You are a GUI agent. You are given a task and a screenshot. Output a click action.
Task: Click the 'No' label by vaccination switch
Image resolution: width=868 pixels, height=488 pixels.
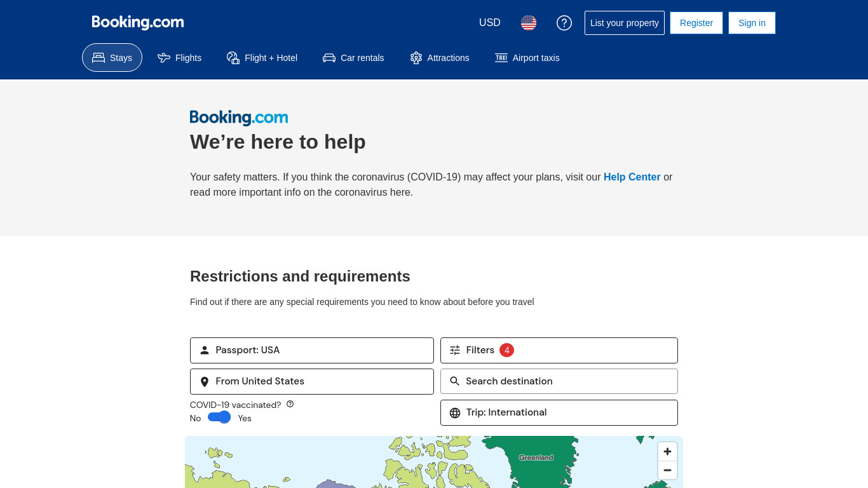click(x=195, y=418)
